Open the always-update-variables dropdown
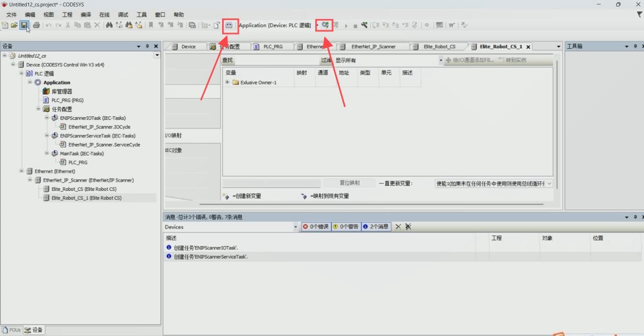The image size is (644, 336). pos(549,184)
